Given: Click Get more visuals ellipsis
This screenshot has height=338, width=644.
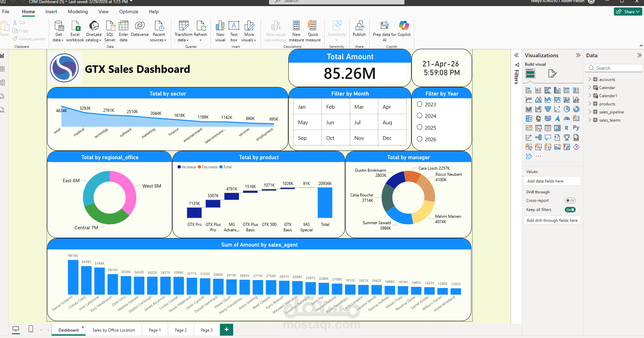Looking at the screenshot, I should coord(538,156).
